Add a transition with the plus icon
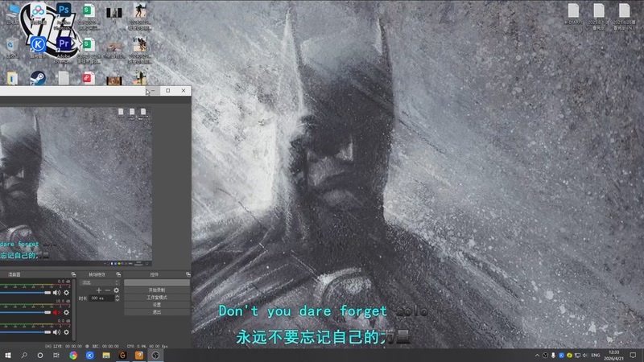644x362 pixels. pos(98,290)
